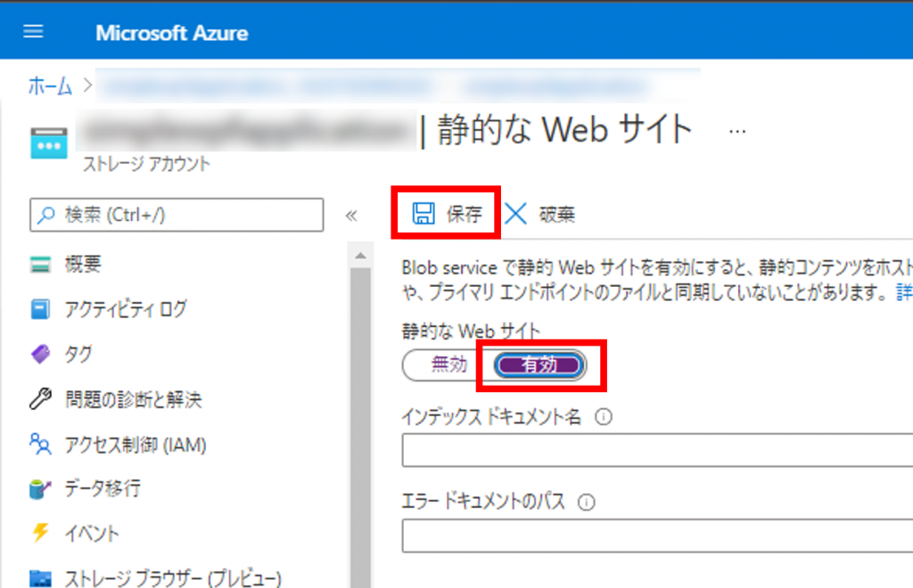Viewport: 913px width, 588px height.
Task: Click info icon next to エラー ドキュメントのパス
Action: point(586,502)
